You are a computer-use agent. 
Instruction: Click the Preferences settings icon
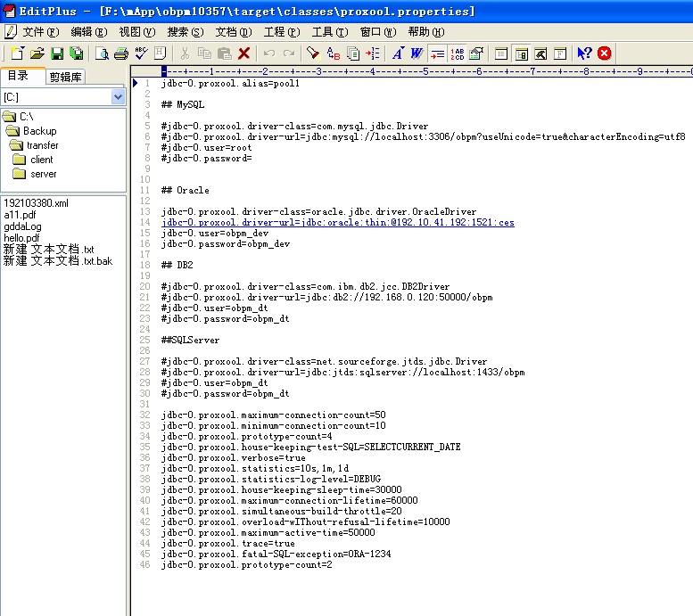click(x=477, y=53)
